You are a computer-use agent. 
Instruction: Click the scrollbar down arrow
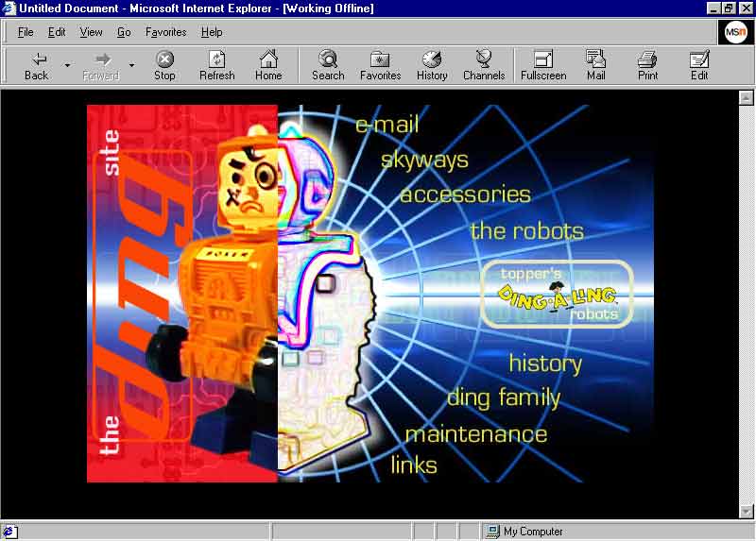(x=746, y=511)
